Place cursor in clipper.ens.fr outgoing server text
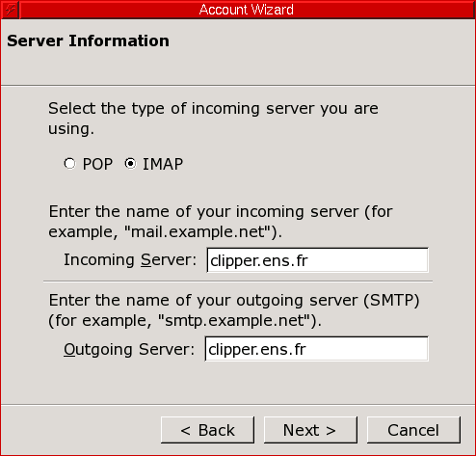Image resolution: width=476 pixels, height=456 pixels. point(257,349)
